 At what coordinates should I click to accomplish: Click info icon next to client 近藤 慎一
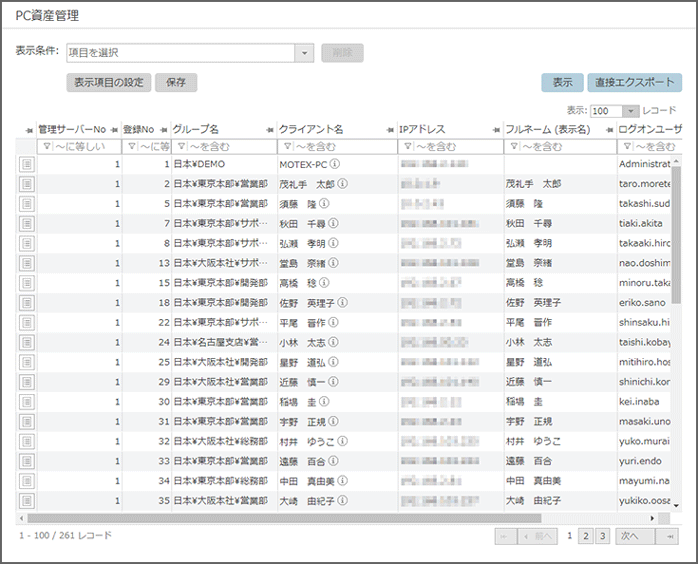coord(333,381)
